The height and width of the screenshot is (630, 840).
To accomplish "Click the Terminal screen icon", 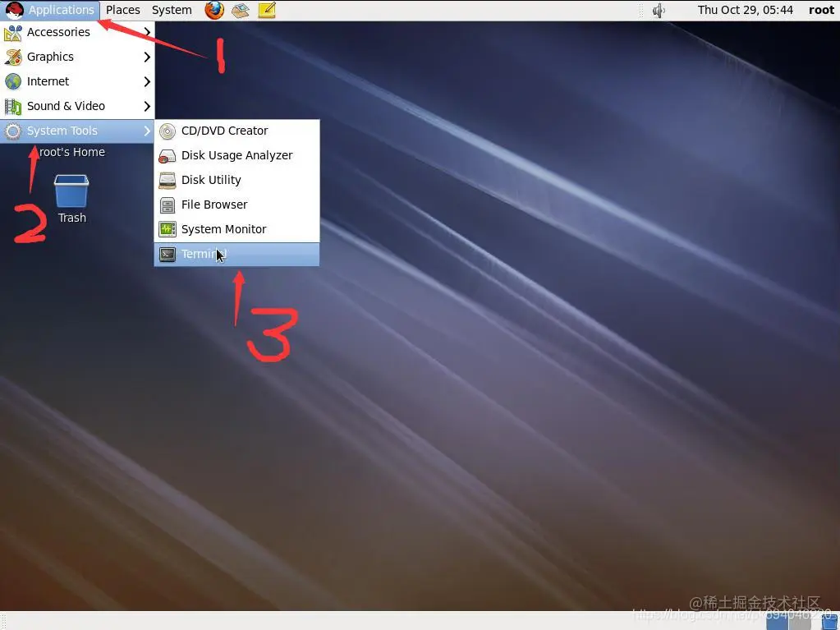I will [168, 254].
